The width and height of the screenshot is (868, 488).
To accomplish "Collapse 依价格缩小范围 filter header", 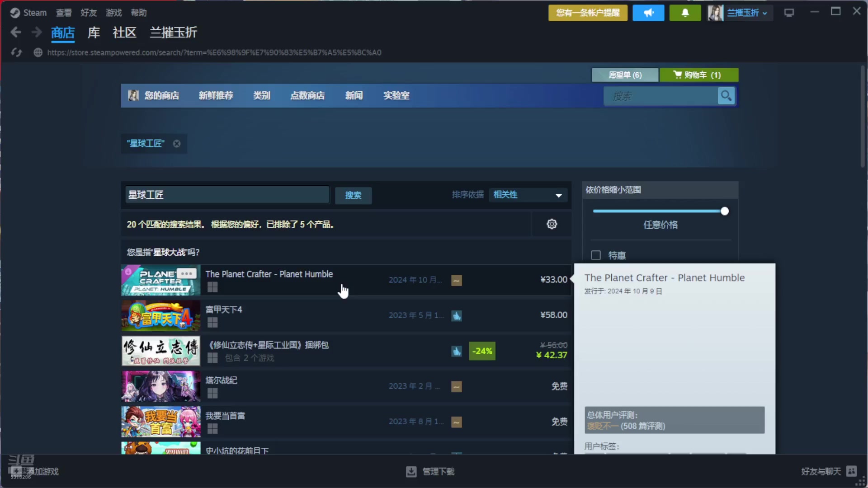I will pos(660,190).
